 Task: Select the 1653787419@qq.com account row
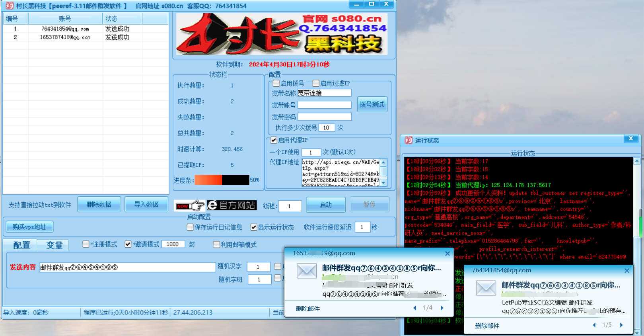click(86, 37)
